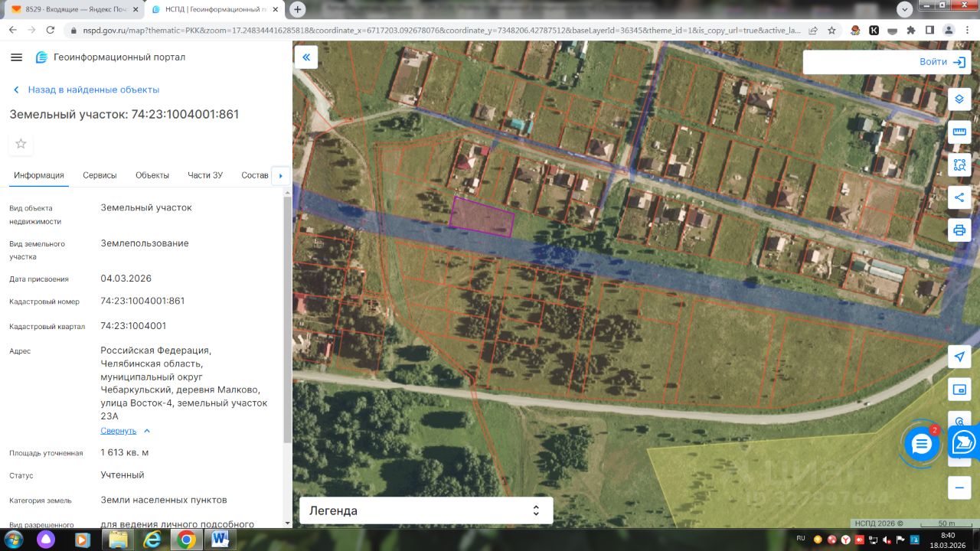This screenshot has width=980, height=551.
Task: Open Internet Explorer from taskbar
Action: (x=152, y=540)
